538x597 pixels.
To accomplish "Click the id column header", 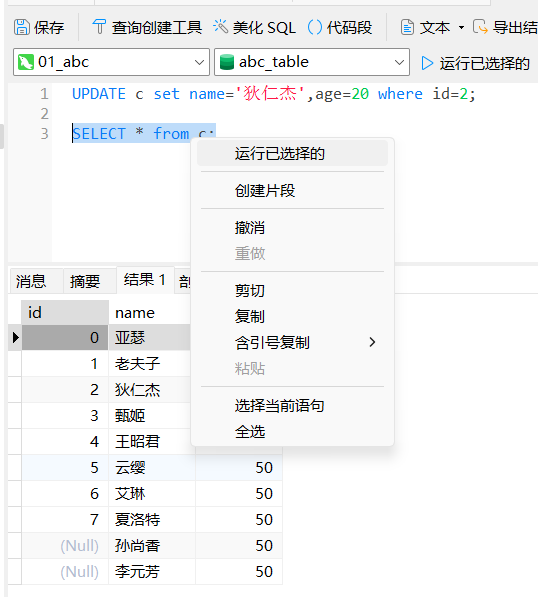I will point(65,313).
